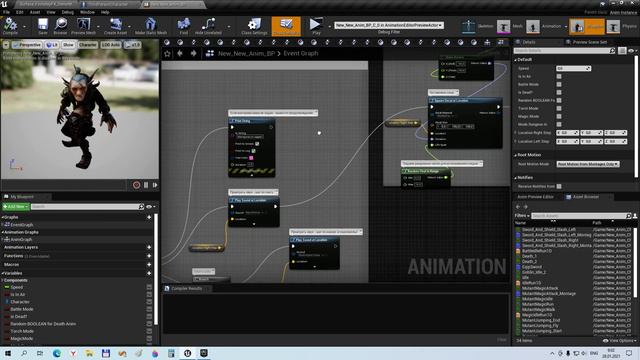Click the highlighted Class Defaults icon
Screen dimensions: 640x360
click(x=286, y=26)
